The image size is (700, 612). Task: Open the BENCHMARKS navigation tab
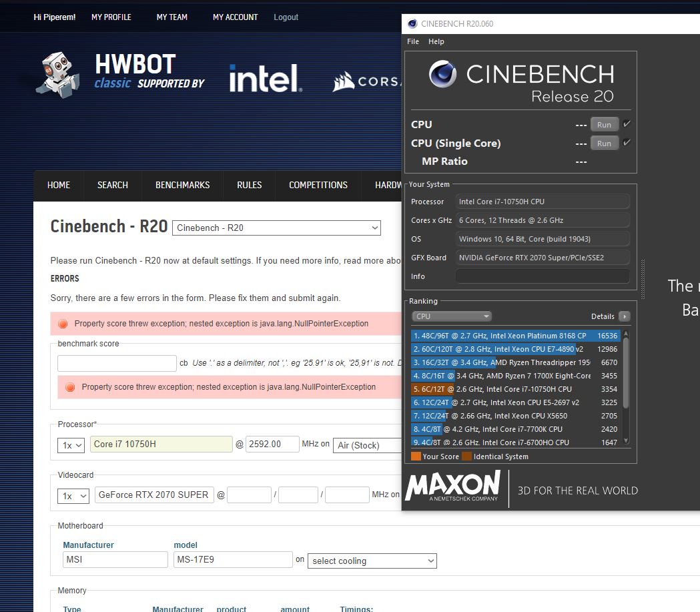pyautogui.click(x=183, y=185)
